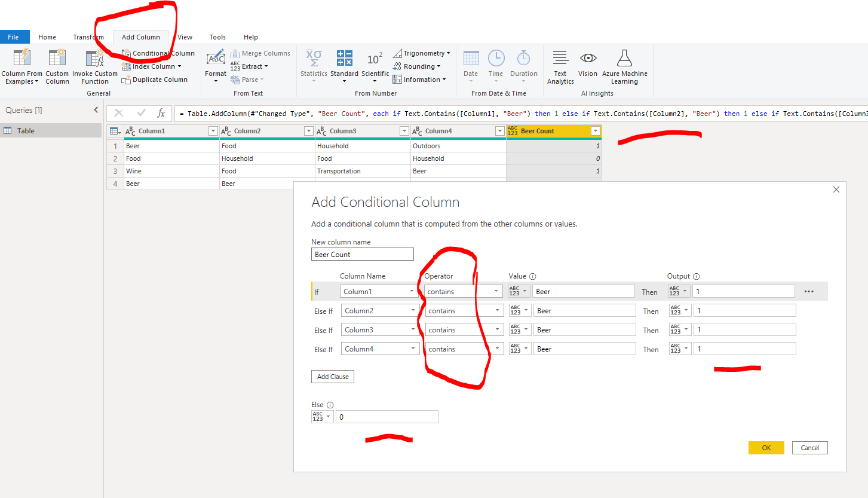
Task: Expand the Extract dropdown
Action: 266,66
